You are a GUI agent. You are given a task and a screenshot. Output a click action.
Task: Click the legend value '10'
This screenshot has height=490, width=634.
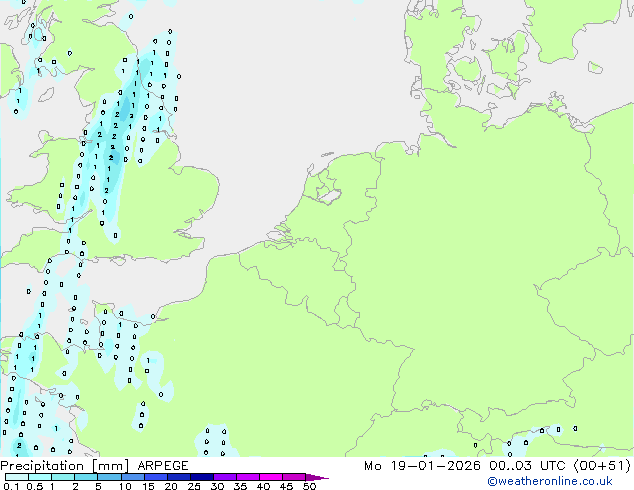pos(125,486)
